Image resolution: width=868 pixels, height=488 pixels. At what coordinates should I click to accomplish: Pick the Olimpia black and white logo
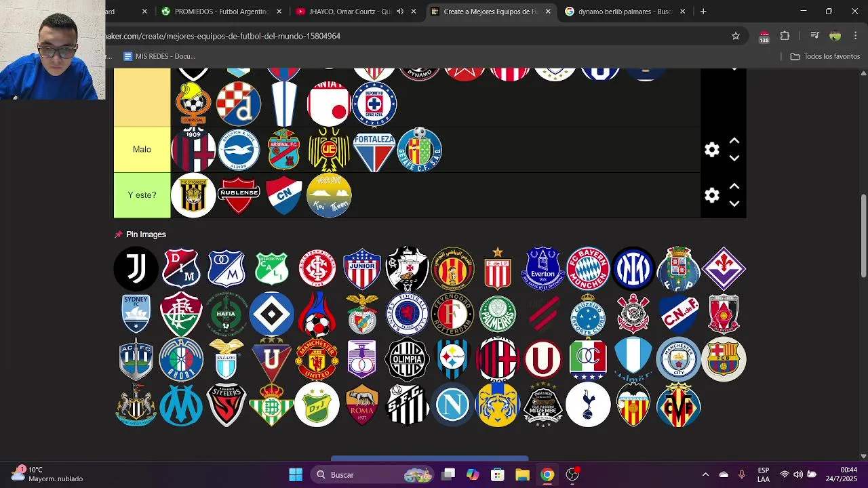(407, 359)
